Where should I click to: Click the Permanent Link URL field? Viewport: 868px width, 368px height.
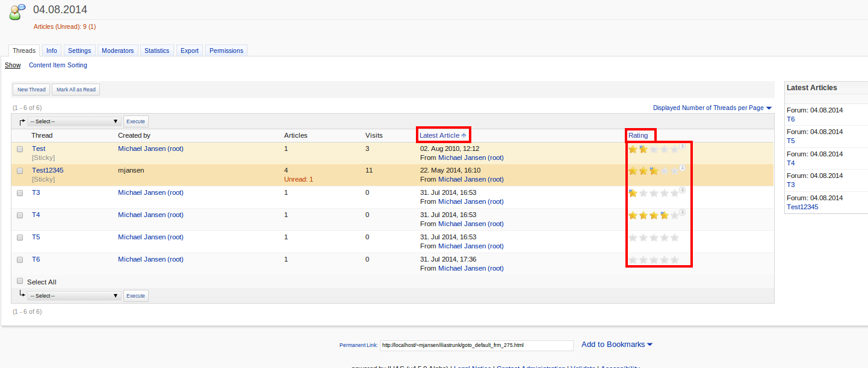coord(476,345)
